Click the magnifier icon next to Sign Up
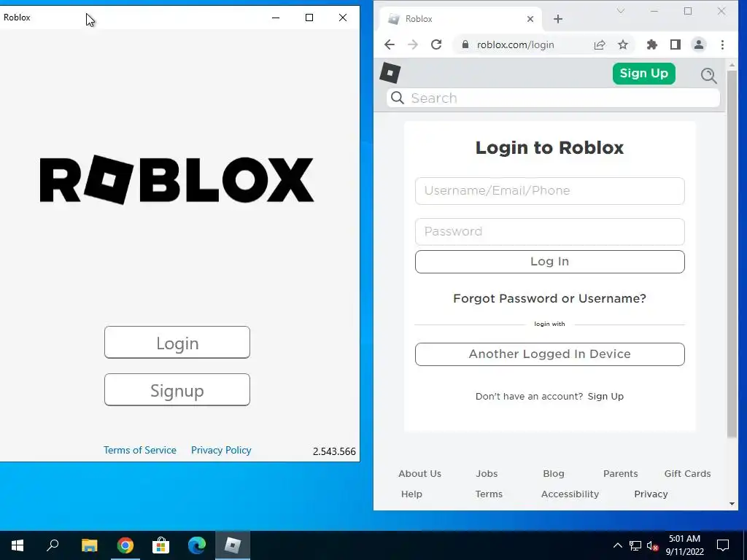The width and height of the screenshot is (747, 560). pos(709,75)
